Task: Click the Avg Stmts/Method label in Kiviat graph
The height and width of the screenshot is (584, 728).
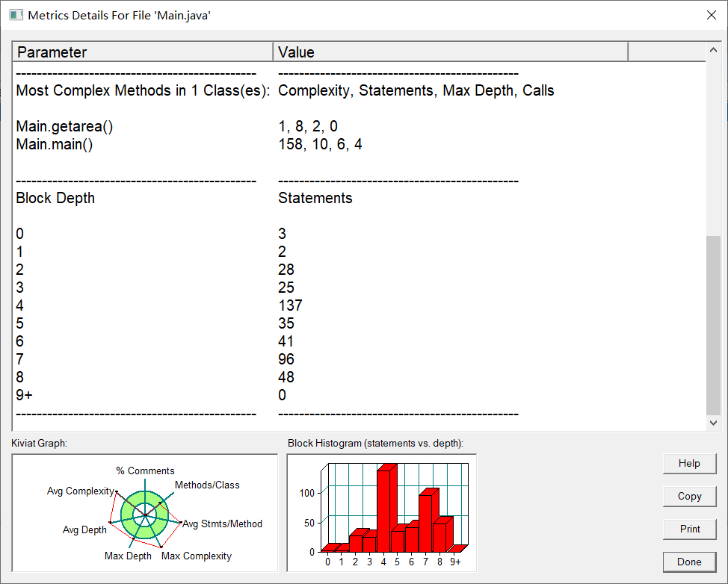Action: (223, 524)
